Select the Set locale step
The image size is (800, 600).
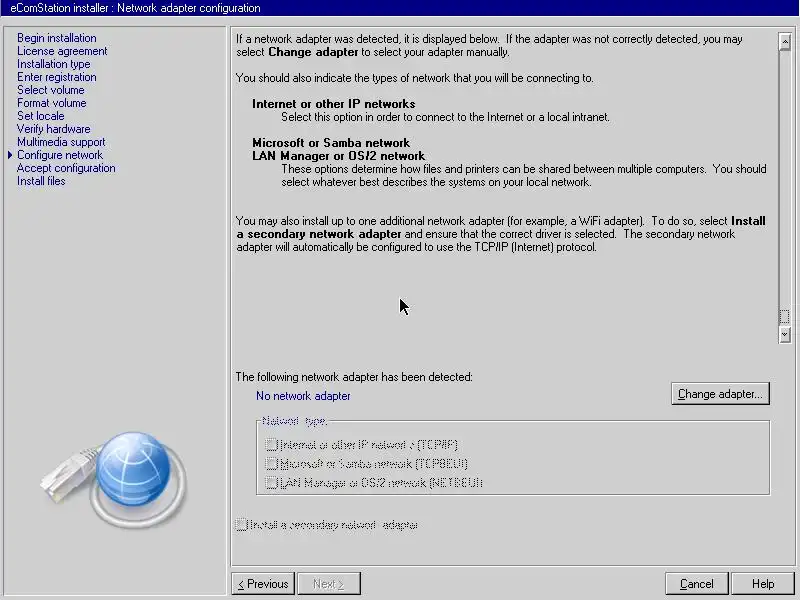(x=41, y=116)
